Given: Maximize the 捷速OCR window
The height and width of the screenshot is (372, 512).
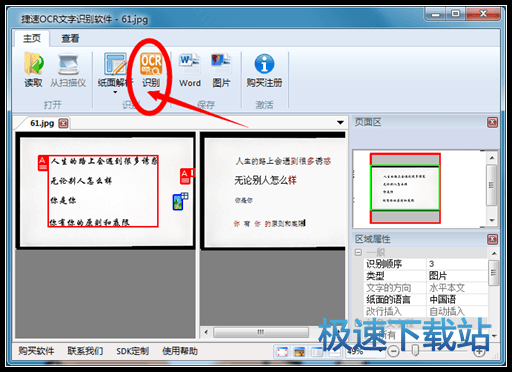Looking at the screenshot, I should 455,14.
